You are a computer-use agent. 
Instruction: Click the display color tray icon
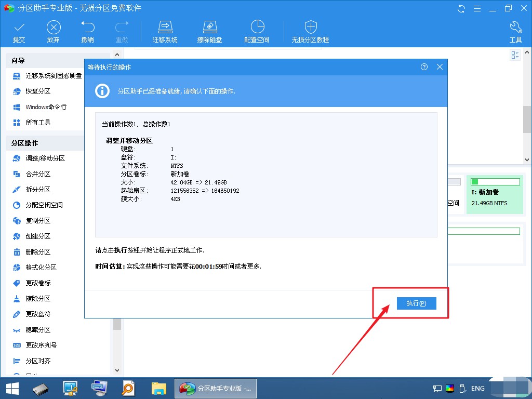point(450,389)
